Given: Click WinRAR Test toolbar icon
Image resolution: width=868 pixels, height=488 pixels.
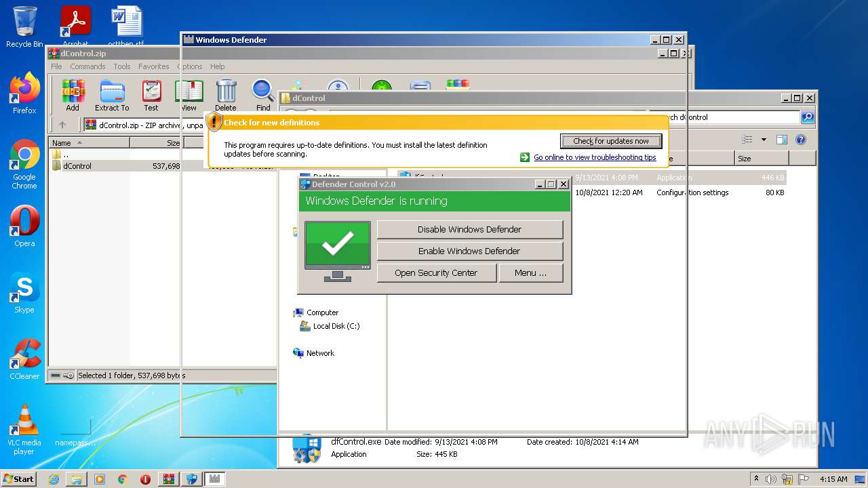Looking at the screenshot, I should click(x=151, y=96).
